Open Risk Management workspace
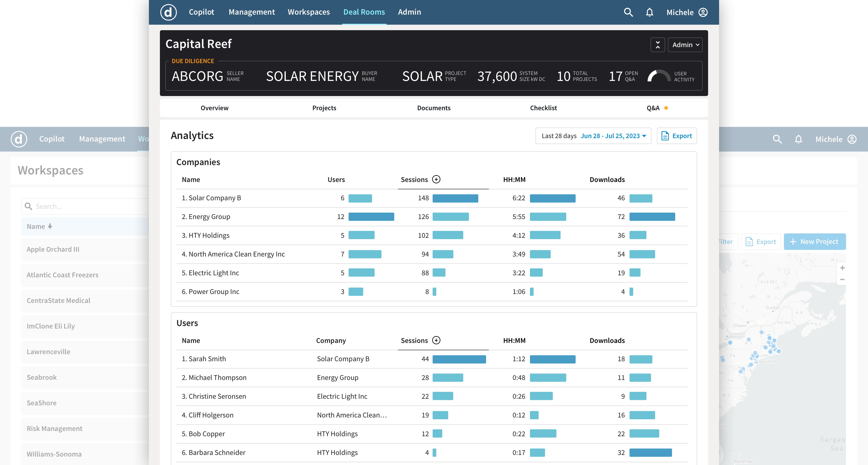Screen dimensions: 868x465 click(x=85, y=429)
